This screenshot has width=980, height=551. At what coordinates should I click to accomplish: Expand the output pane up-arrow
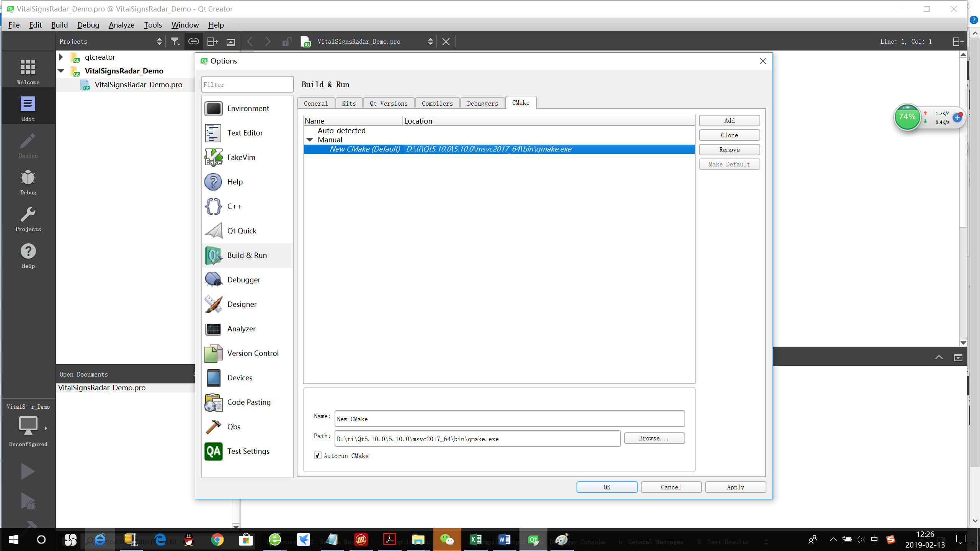tap(939, 357)
